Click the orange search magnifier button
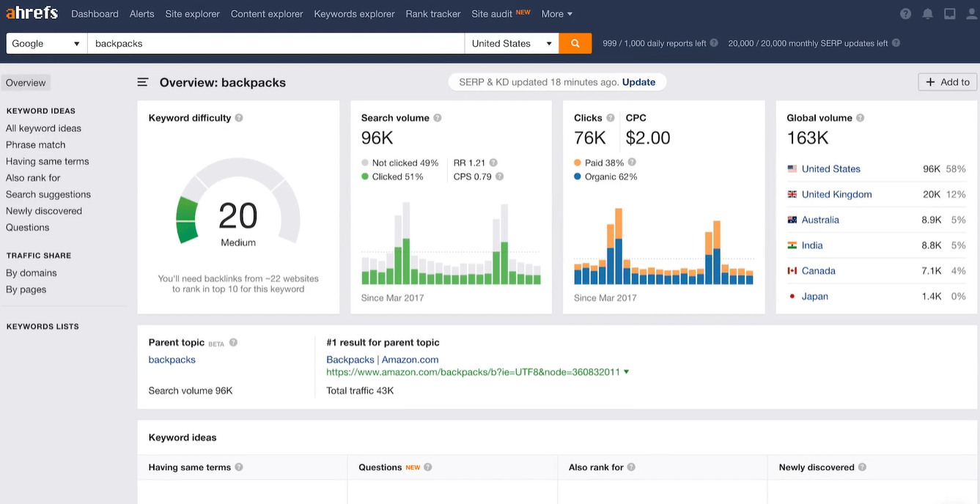The height and width of the screenshot is (504, 980). 575,43
